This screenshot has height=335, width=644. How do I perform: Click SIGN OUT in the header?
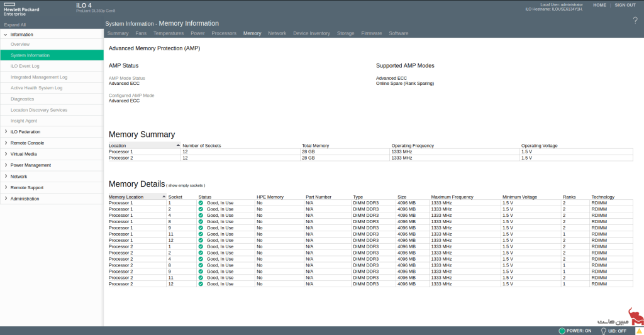(x=625, y=5)
